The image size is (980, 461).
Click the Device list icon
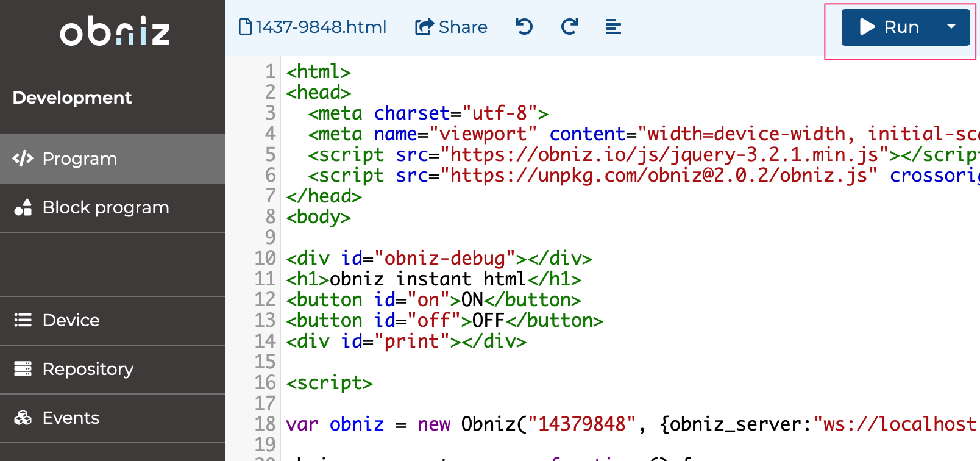(x=23, y=320)
